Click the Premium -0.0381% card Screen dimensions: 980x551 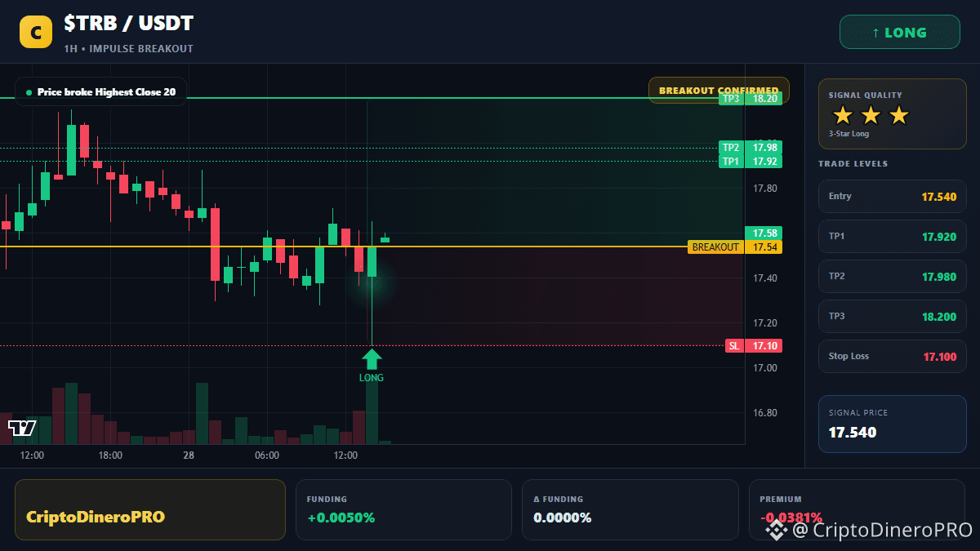click(857, 509)
